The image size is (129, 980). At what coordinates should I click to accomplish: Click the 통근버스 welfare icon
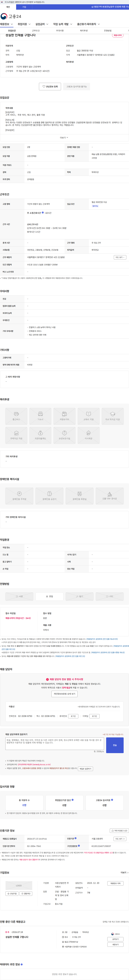pos(16,416)
